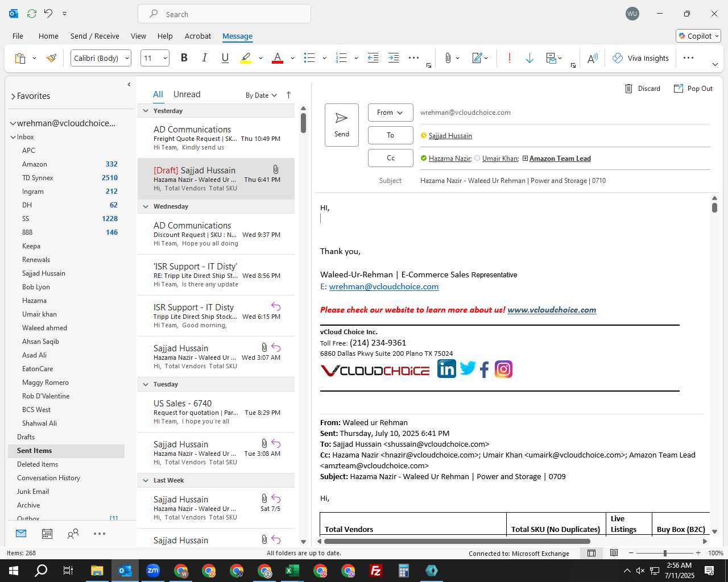Open Windows Start menu
Image resolution: width=728 pixels, height=582 pixels.
(14, 571)
